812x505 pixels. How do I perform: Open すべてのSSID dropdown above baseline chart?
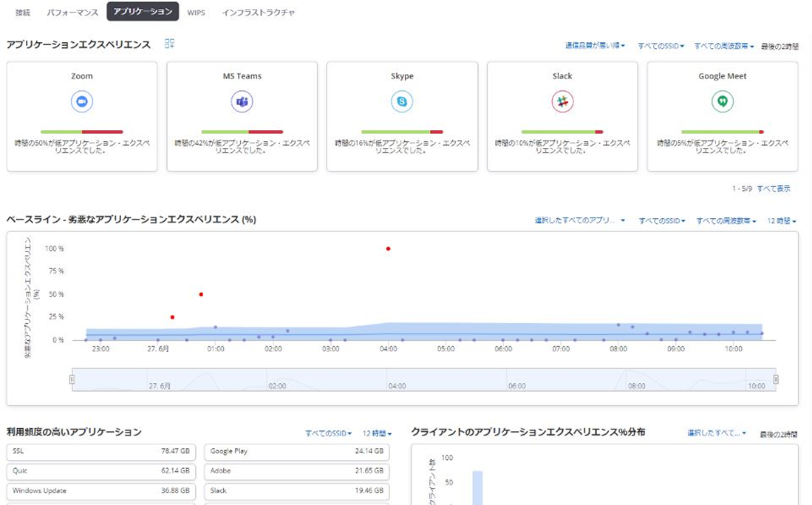click(662, 221)
